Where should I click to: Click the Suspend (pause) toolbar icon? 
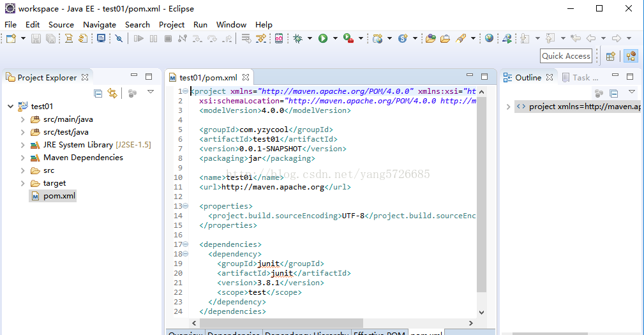click(x=154, y=38)
